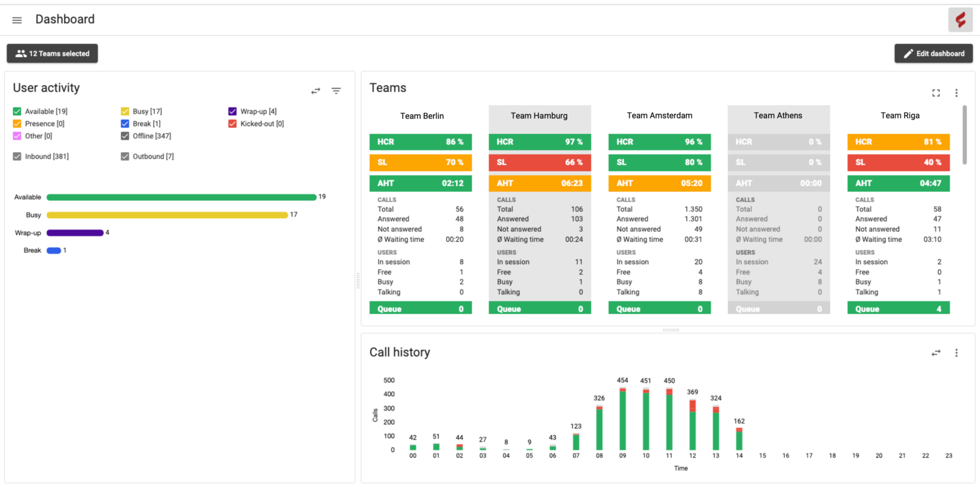Click the Call history bar for hour 11
The image size is (980, 487).
tap(669, 419)
